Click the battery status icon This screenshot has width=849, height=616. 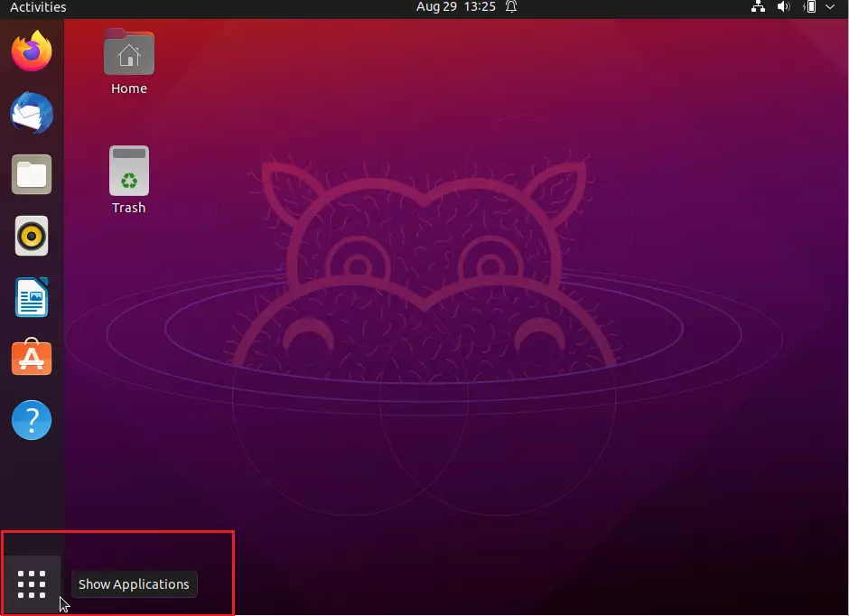(810, 7)
